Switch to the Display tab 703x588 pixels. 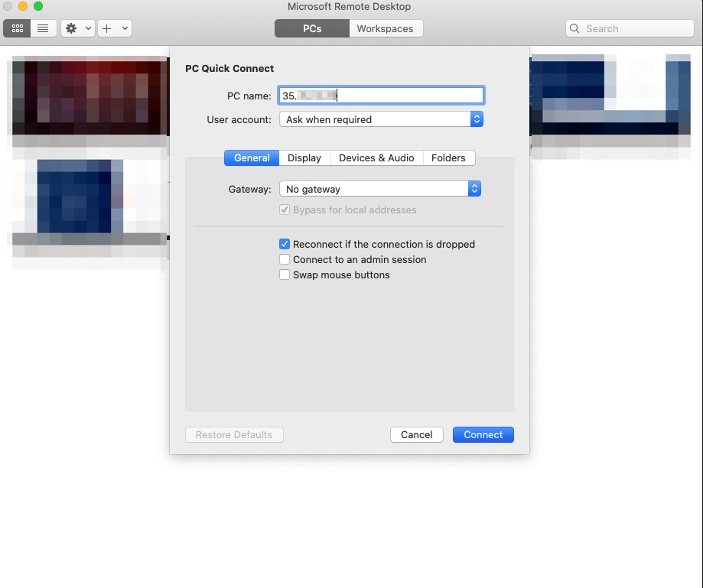point(304,158)
